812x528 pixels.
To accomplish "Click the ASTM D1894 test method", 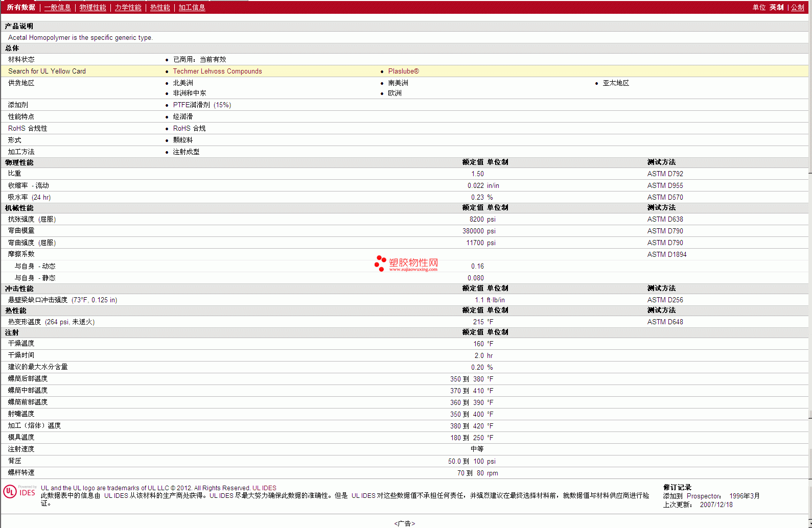I will 667,255.
